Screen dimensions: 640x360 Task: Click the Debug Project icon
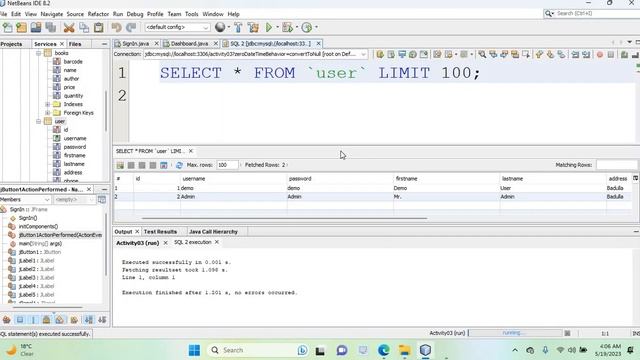tap(287, 27)
